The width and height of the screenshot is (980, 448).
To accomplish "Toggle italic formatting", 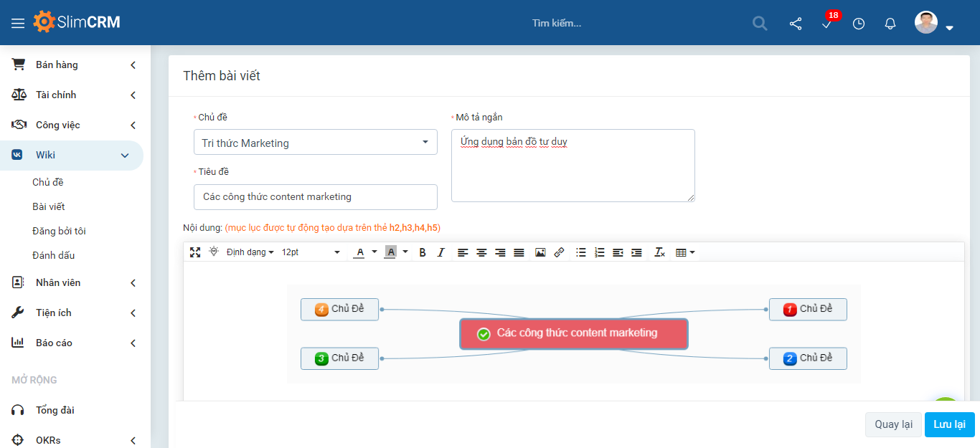I will (441, 252).
